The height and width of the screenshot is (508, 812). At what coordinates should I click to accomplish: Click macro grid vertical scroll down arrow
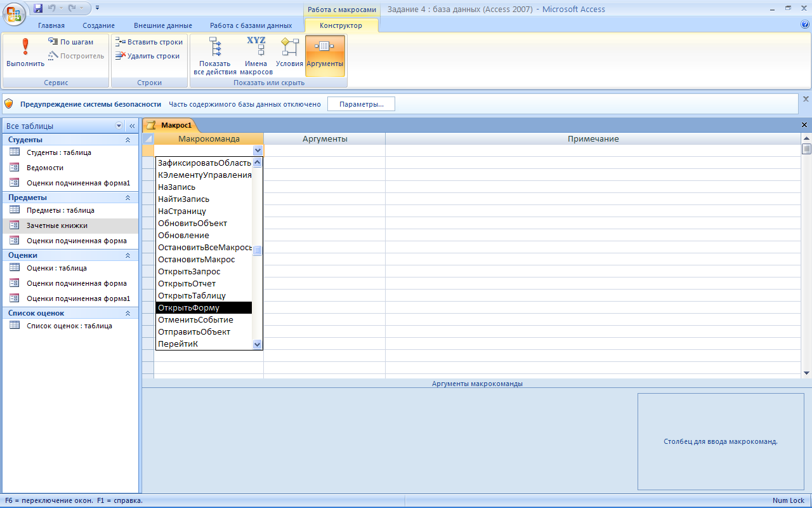tap(807, 373)
